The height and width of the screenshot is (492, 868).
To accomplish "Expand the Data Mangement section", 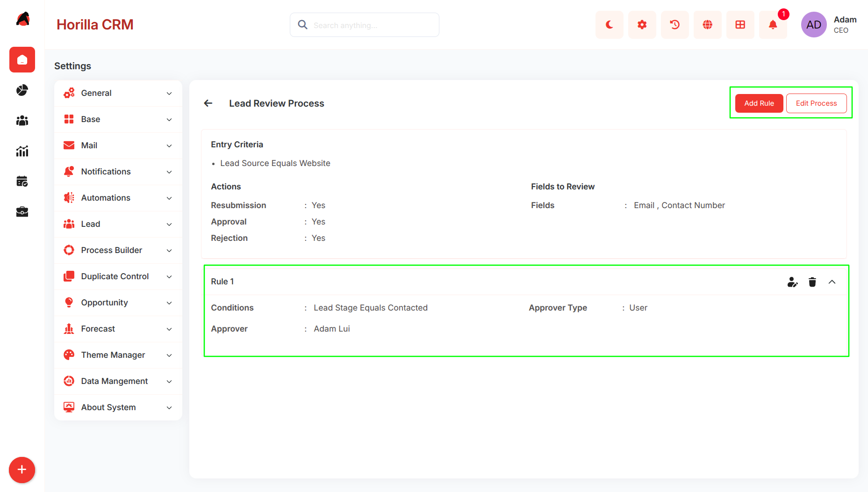I will coord(118,381).
